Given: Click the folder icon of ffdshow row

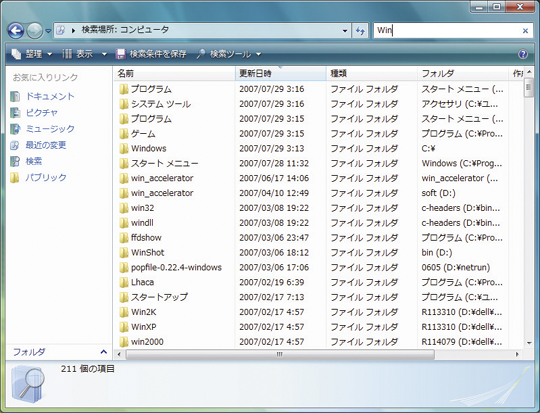Looking at the screenshot, I should pos(123,238).
